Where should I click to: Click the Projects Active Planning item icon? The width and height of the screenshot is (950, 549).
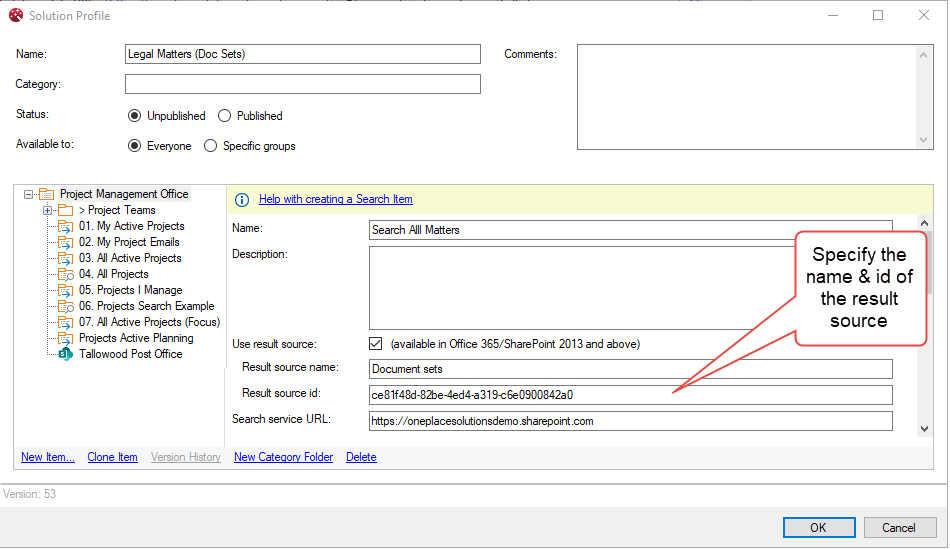[x=65, y=338]
